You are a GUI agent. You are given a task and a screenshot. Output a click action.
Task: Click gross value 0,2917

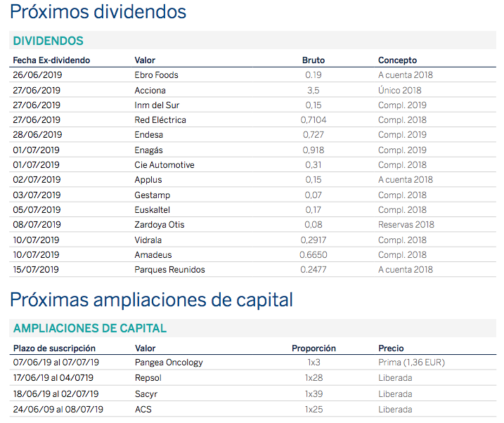pyautogui.click(x=314, y=240)
